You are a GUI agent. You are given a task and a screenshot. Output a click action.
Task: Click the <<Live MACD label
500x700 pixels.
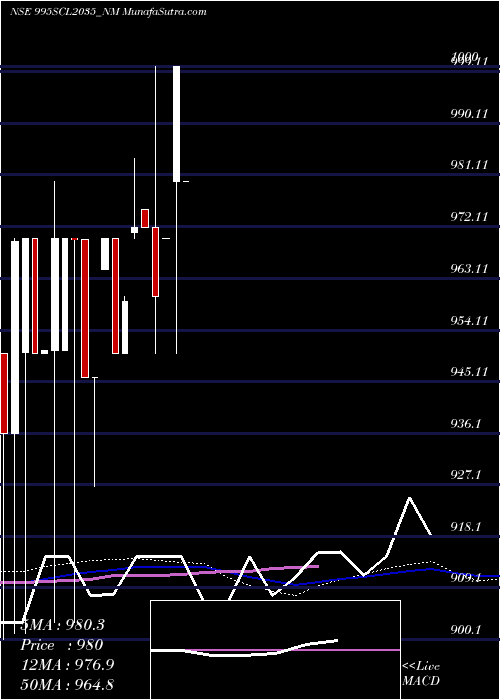click(421, 673)
